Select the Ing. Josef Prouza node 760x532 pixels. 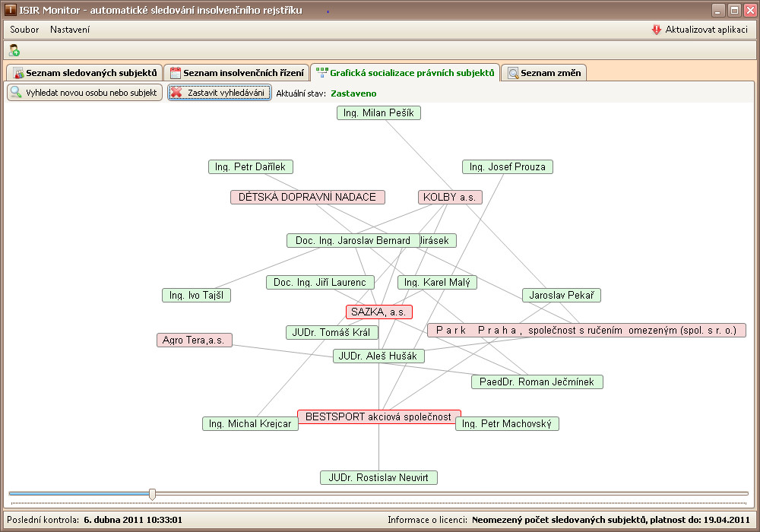click(x=508, y=166)
